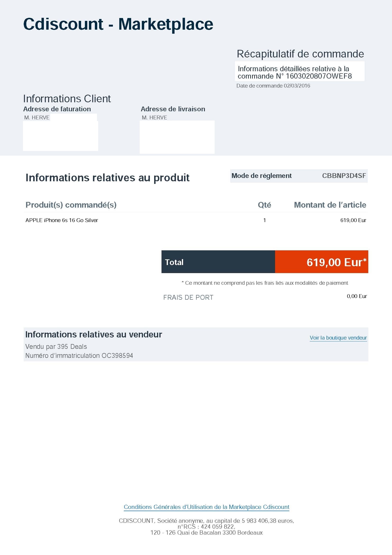Click the Qté column header
Viewport: 392px width, 555px height.
pos(264,205)
